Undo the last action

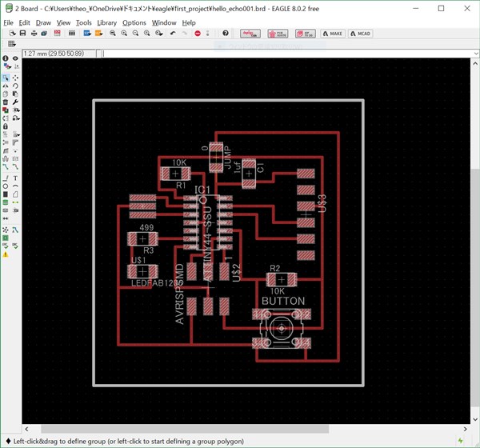[173, 33]
